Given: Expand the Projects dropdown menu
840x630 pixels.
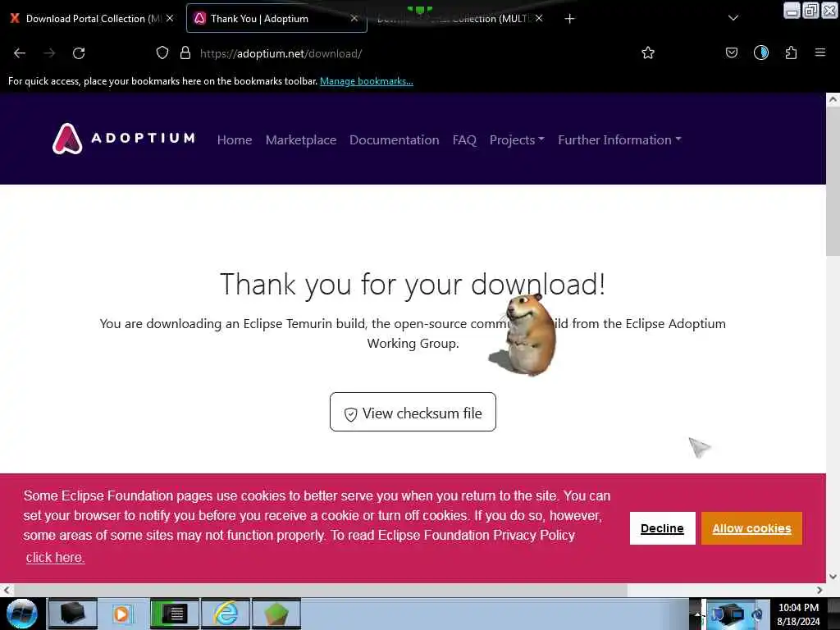Looking at the screenshot, I should [517, 139].
